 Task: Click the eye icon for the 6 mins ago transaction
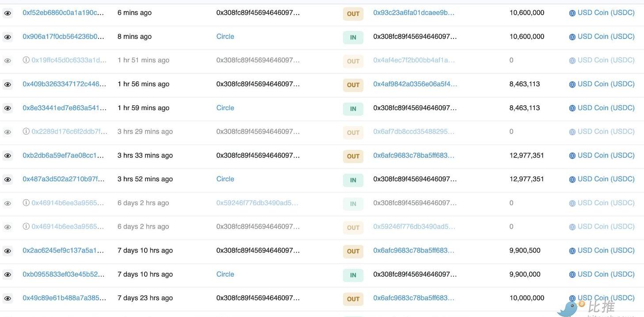[8, 13]
